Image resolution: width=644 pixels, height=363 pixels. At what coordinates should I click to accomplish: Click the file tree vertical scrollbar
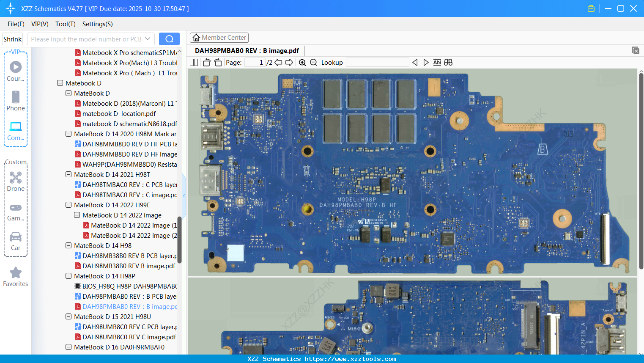click(179, 240)
